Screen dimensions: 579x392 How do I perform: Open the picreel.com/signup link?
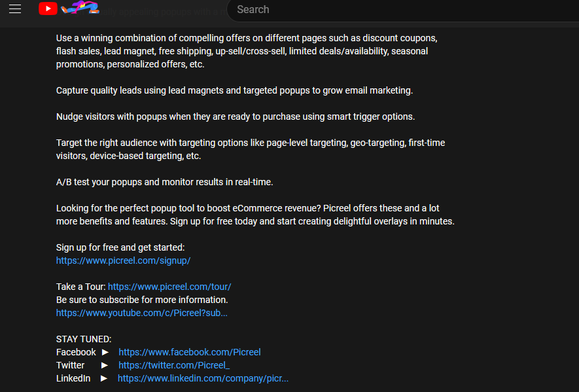[x=124, y=260]
